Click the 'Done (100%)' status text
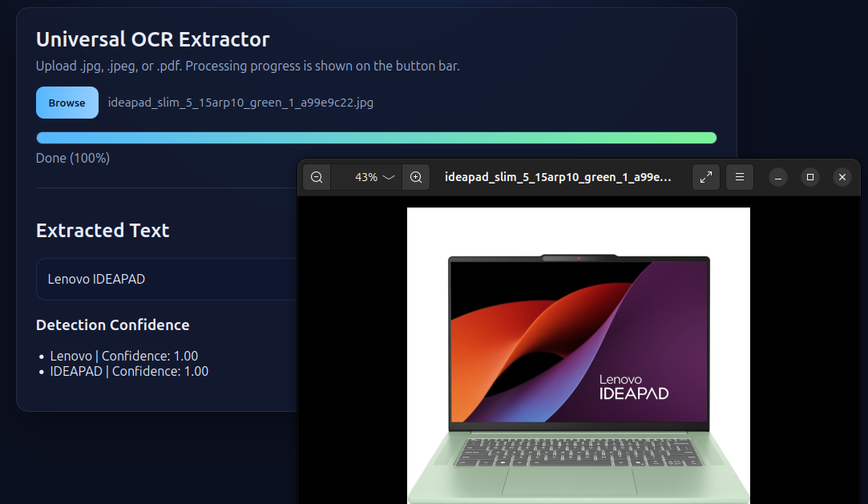 pyautogui.click(x=72, y=158)
